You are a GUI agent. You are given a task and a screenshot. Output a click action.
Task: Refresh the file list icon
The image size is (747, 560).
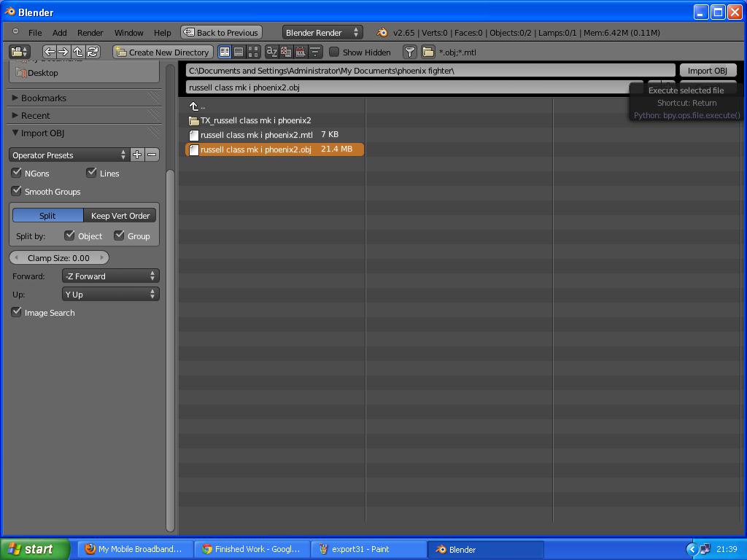click(93, 52)
